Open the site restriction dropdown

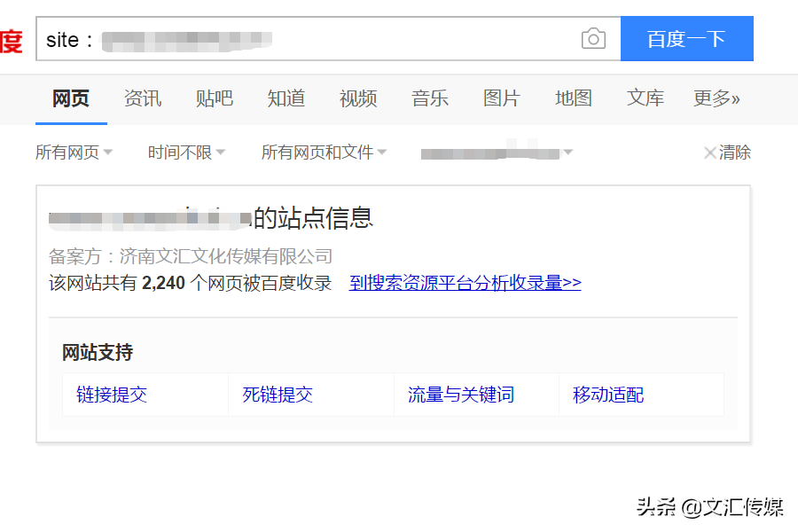497,152
